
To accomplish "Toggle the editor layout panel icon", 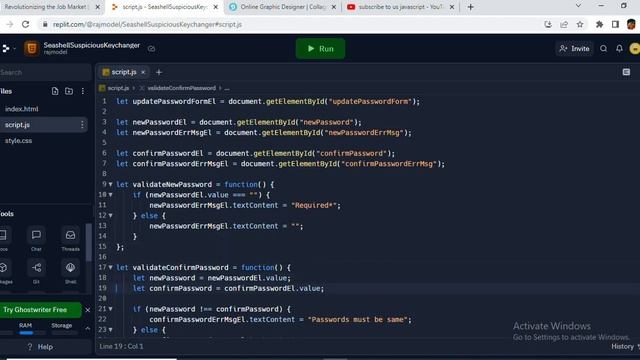I will click(626, 72).
